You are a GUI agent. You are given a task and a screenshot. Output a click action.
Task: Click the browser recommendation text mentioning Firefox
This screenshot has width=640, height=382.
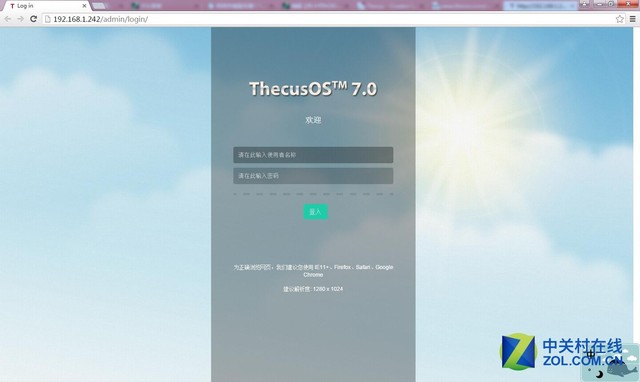click(313, 271)
